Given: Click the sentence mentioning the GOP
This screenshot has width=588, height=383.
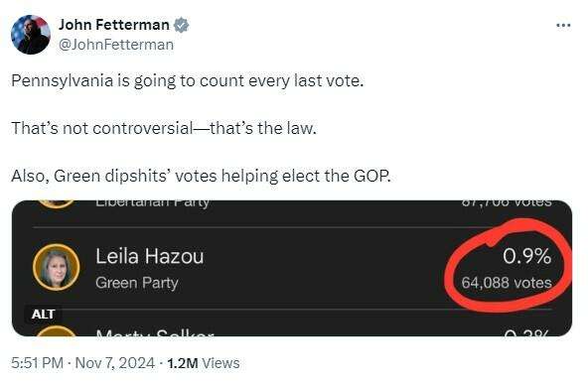Looking at the screenshot, I should click(201, 176).
